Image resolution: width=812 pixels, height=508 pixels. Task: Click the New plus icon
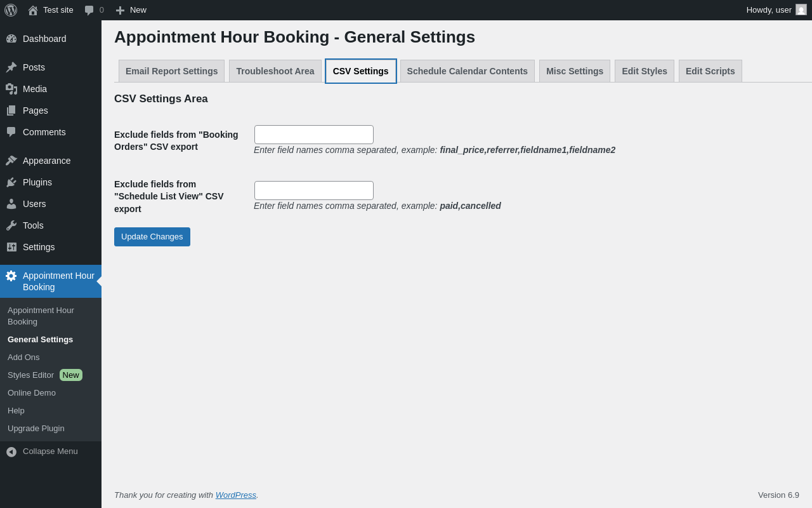pos(120,10)
